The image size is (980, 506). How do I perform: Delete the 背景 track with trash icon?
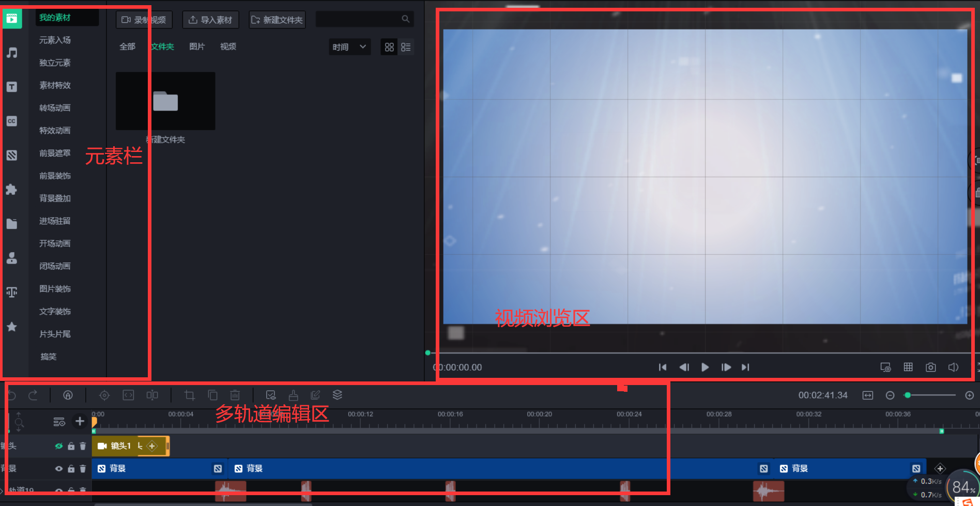[x=83, y=469]
